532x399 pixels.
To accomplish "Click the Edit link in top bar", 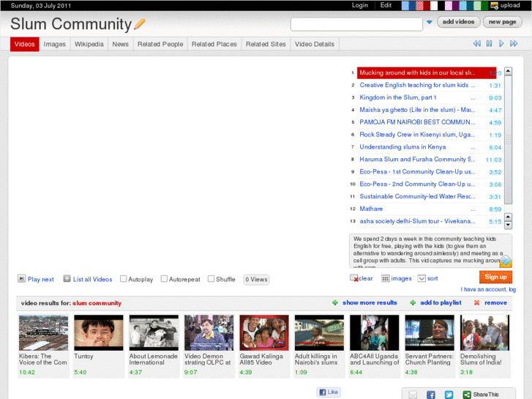I will 386,5.
